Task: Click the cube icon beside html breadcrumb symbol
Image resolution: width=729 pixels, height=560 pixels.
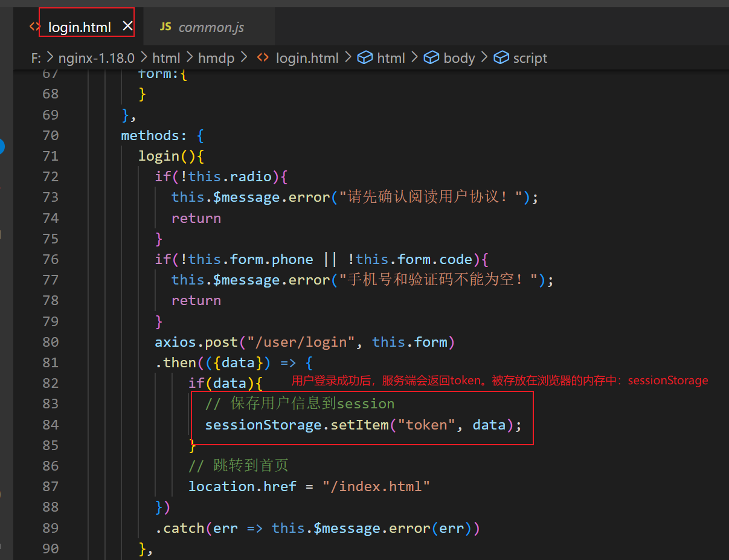Action: 364,58
